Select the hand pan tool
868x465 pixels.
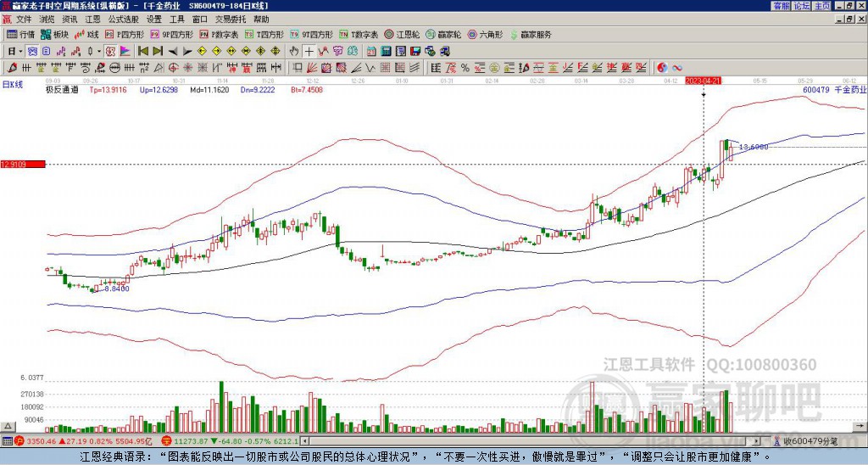coord(294,52)
